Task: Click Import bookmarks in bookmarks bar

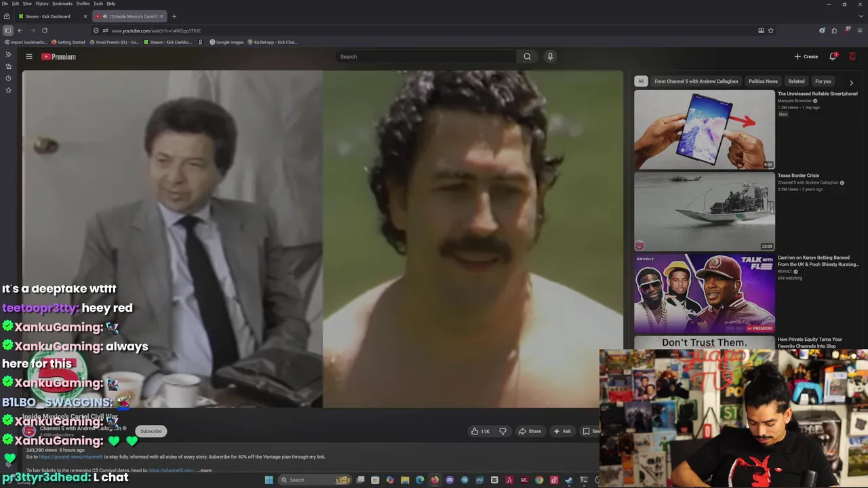Action: pos(26,42)
